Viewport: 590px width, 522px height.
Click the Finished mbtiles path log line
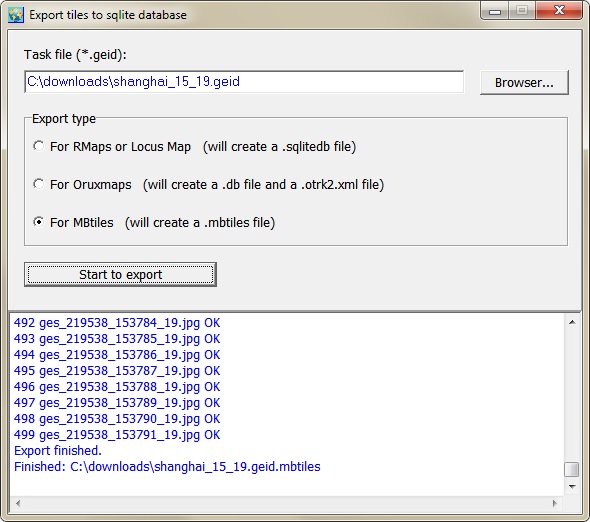[x=167, y=467]
